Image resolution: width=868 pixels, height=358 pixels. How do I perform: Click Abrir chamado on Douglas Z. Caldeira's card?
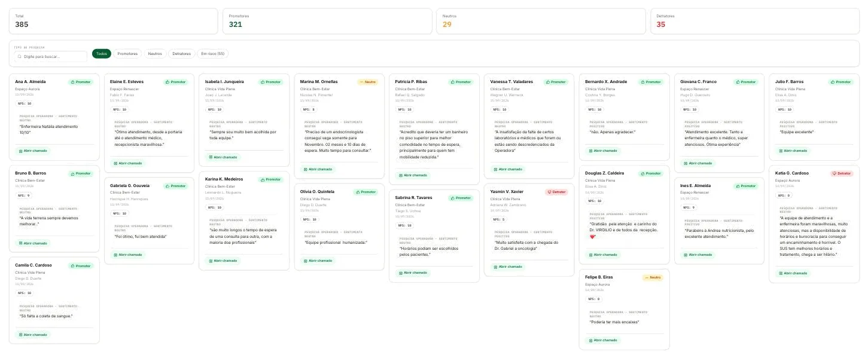point(603,255)
